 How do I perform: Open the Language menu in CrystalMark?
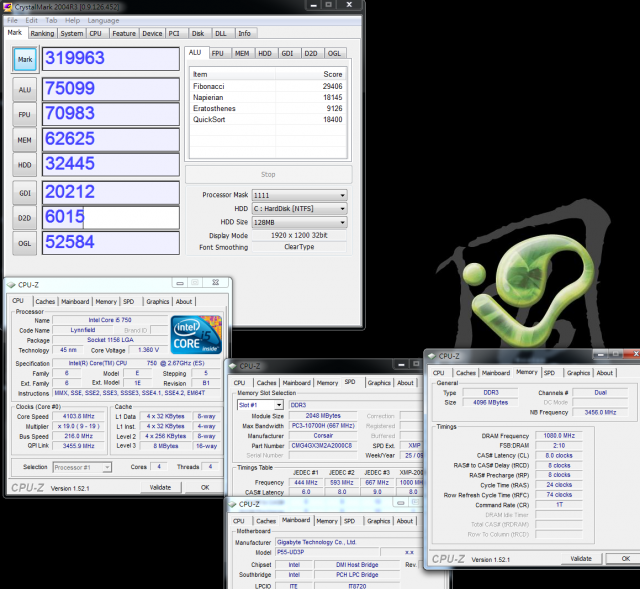103,20
